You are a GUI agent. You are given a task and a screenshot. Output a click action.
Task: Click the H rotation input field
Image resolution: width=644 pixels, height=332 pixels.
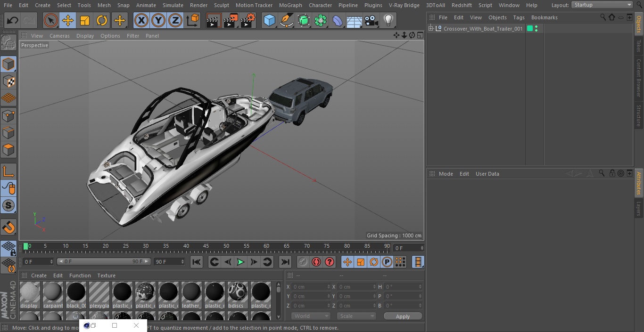[404, 287]
